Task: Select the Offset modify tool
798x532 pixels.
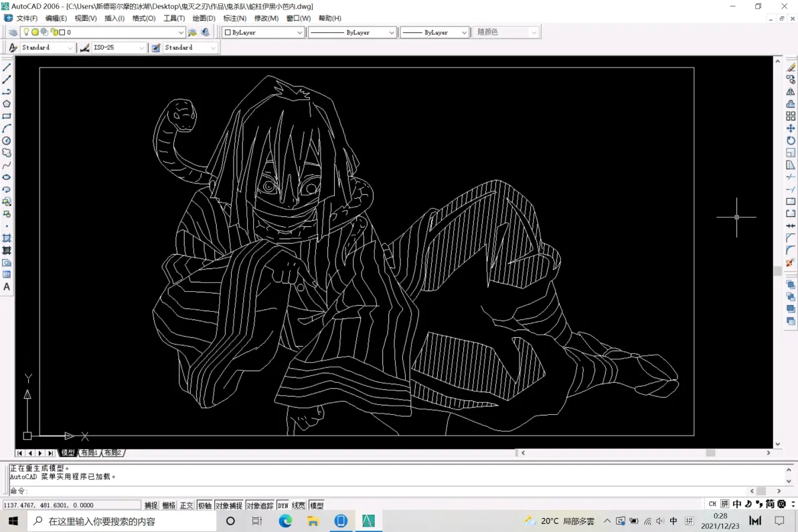Action: pos(791,104)
